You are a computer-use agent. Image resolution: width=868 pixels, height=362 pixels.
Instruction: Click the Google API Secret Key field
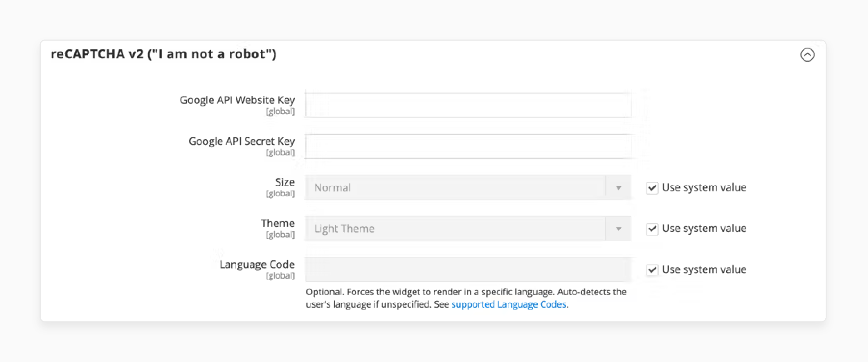point(468,146)
